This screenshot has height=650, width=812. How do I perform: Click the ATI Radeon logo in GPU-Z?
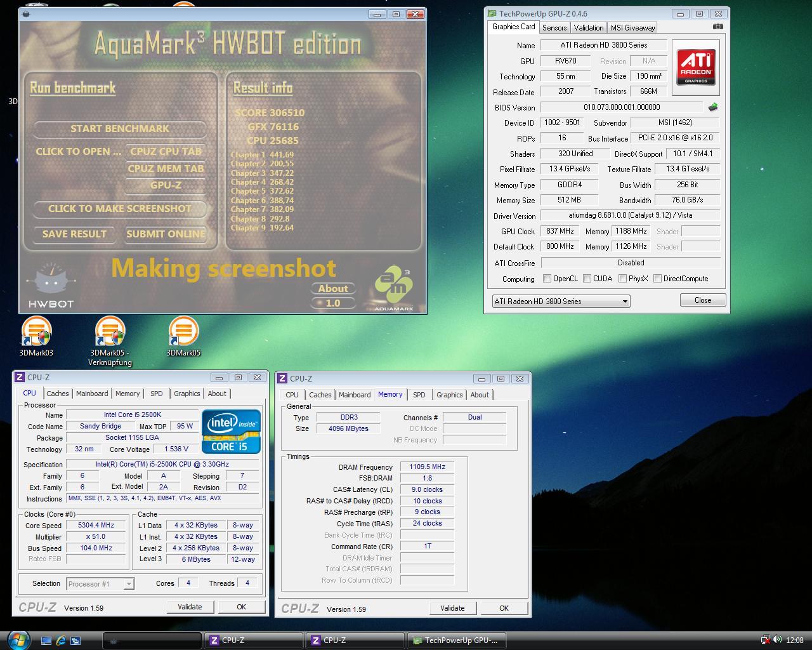(x=696, y=67)
